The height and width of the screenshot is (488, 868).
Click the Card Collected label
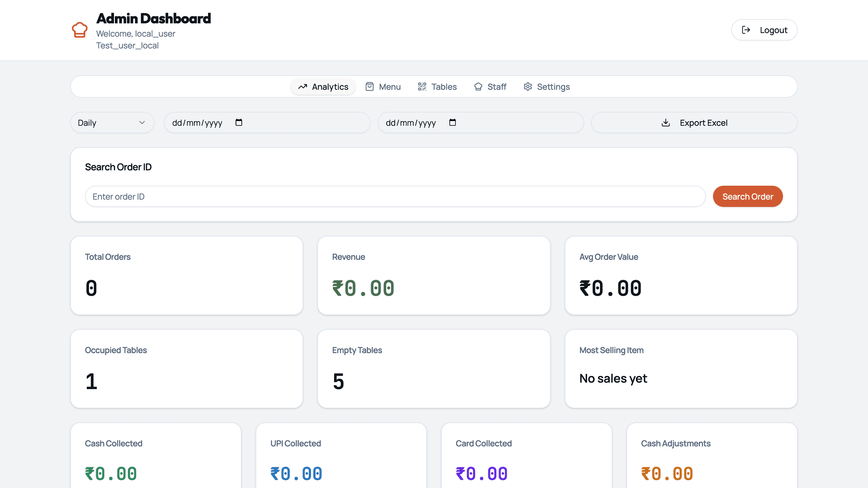(484, 444)
